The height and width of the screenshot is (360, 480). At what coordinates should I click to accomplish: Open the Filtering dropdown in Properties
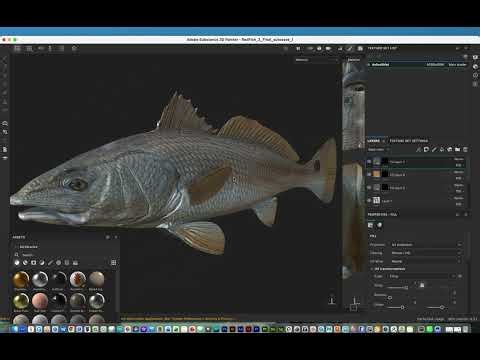click(x=426, y=253)
